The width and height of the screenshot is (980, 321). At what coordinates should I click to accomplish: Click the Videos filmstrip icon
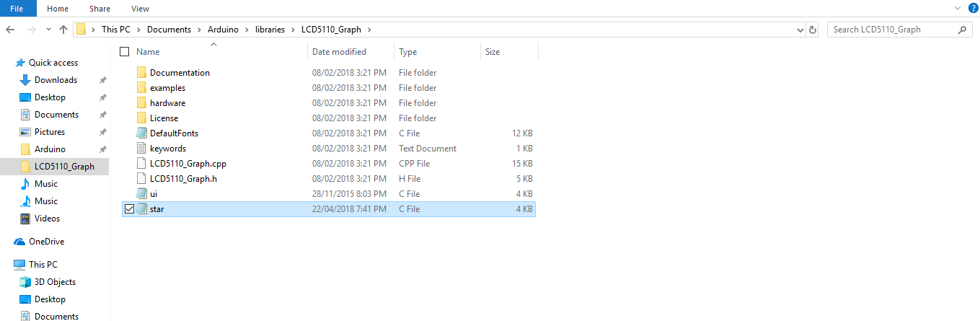(x=25, y=219)
